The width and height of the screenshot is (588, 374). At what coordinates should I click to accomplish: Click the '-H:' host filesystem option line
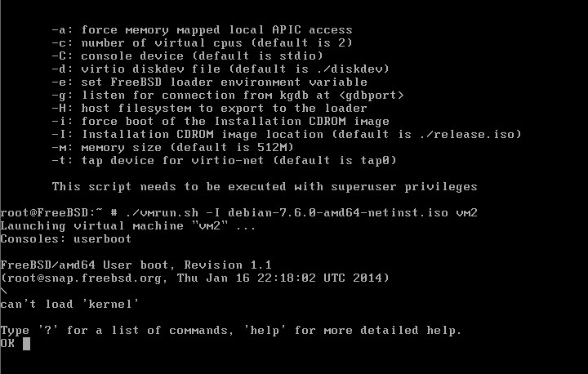(x=210, y=109)
